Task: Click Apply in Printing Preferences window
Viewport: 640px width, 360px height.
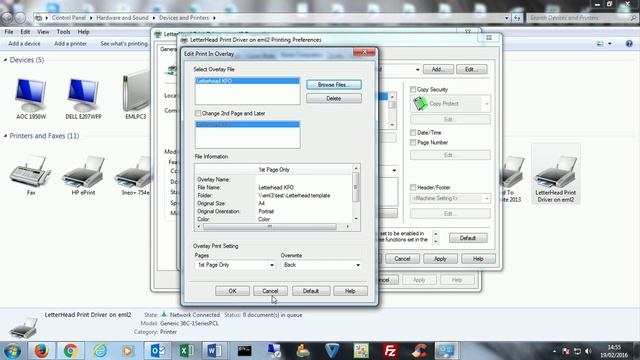Action: 440,259
